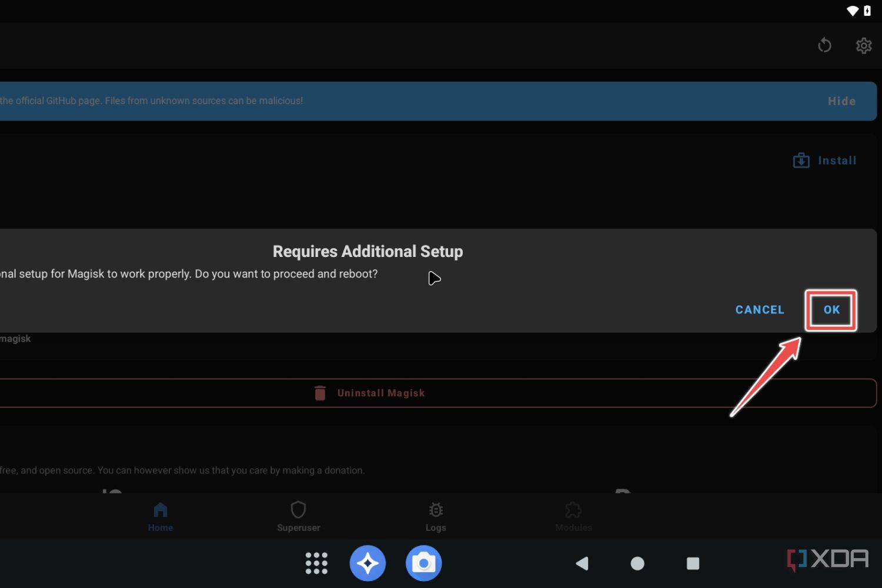Hide the GitHub warning banner
882x588 pixels.
(841, 101)
